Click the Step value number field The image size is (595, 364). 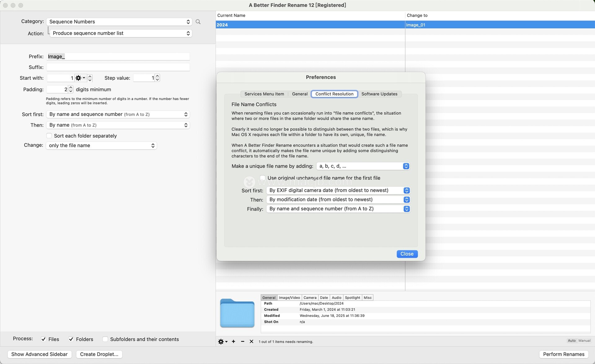coord(144,78)
